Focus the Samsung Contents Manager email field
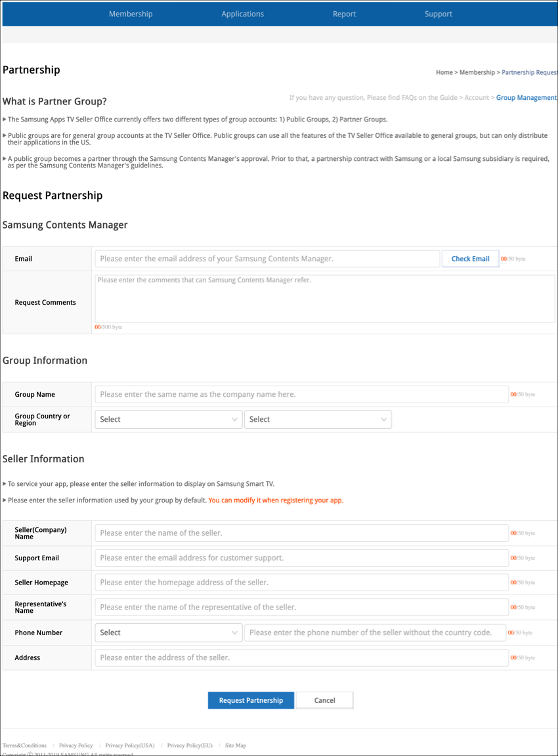 pos(267,259)
